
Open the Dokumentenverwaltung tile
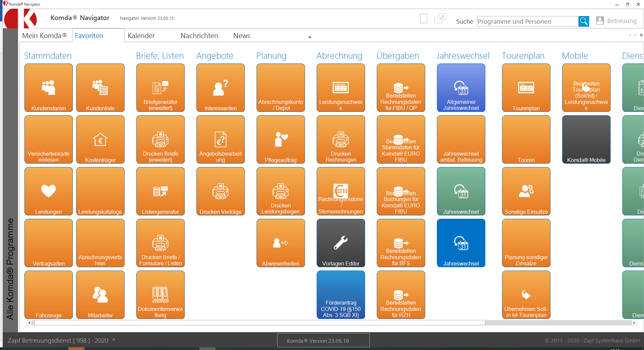tap(160, 295)
